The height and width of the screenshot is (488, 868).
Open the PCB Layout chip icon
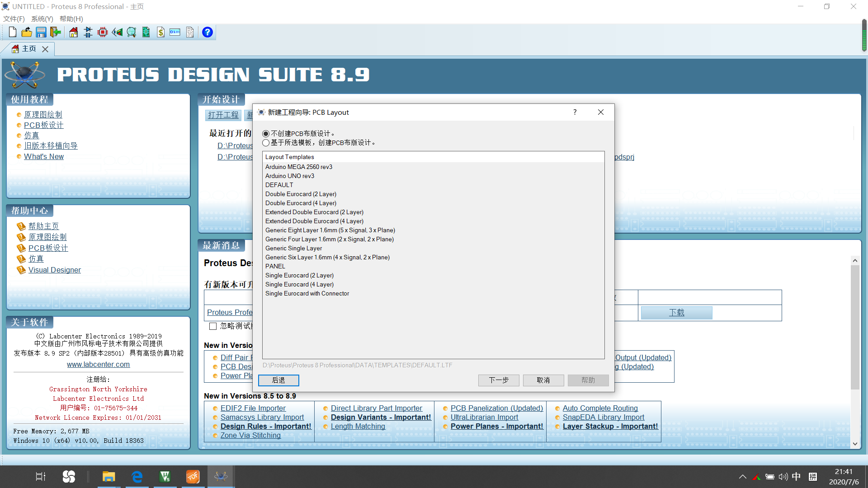103,32
